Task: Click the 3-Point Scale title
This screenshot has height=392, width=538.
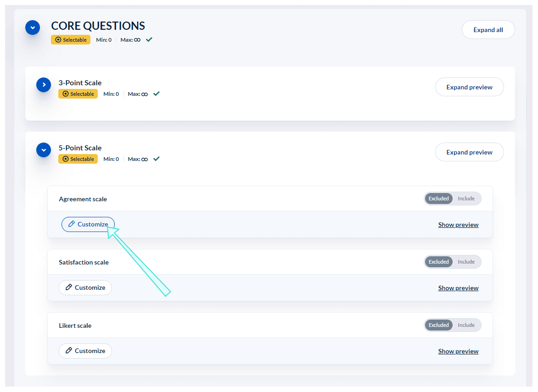Action: tap(80, 83)
